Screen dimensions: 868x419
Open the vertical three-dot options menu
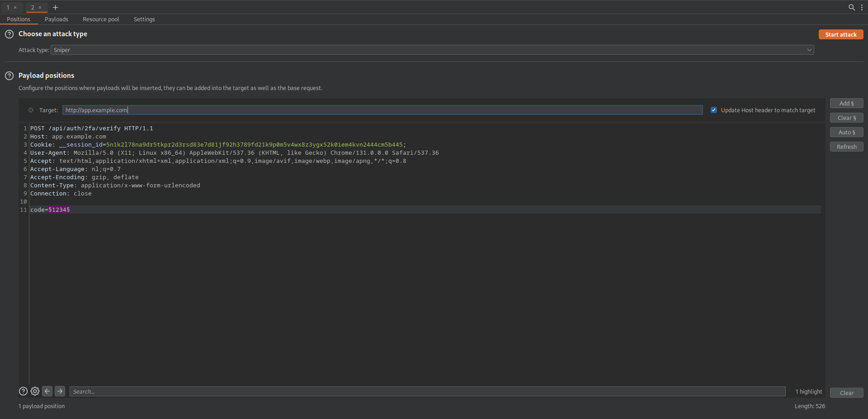click(862, 7)
